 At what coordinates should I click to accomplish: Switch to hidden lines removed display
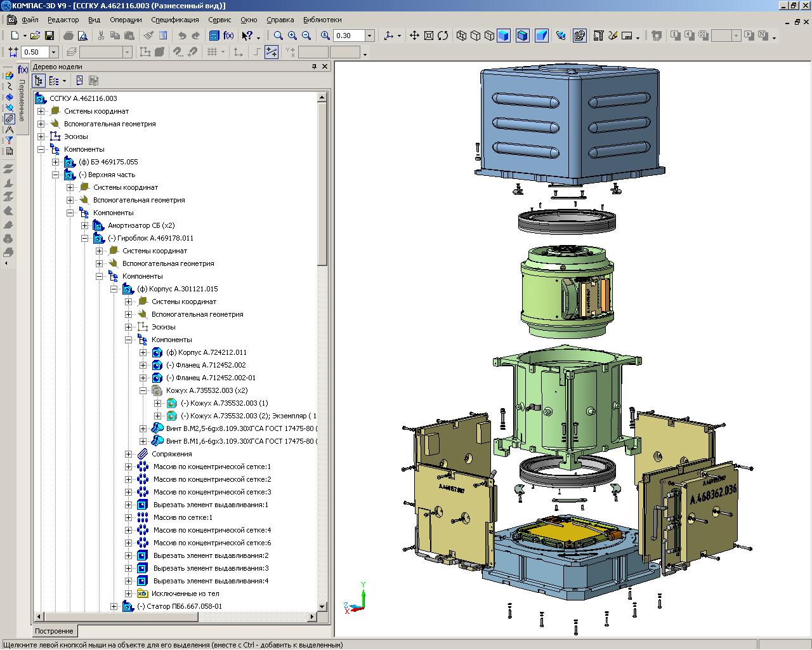(x=476, y=36)
